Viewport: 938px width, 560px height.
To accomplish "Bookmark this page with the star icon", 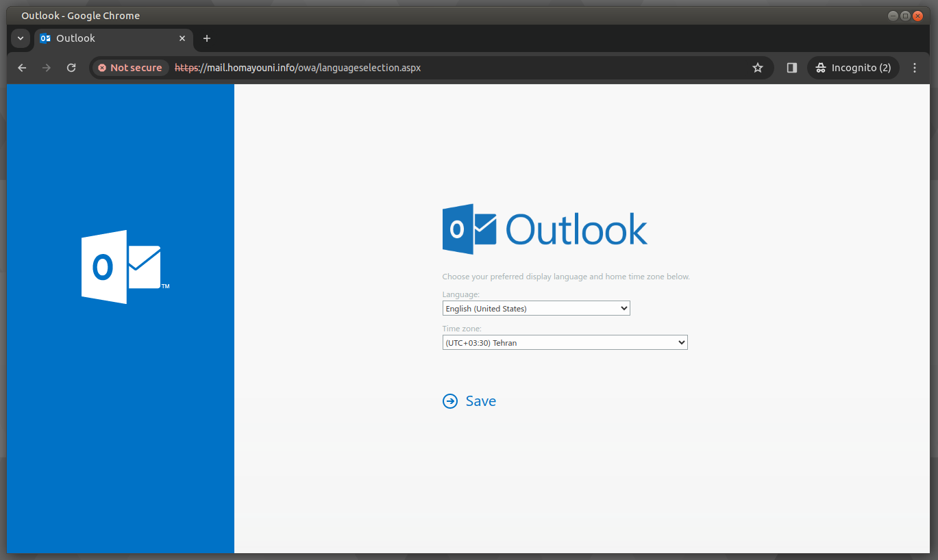I will 758,68.
